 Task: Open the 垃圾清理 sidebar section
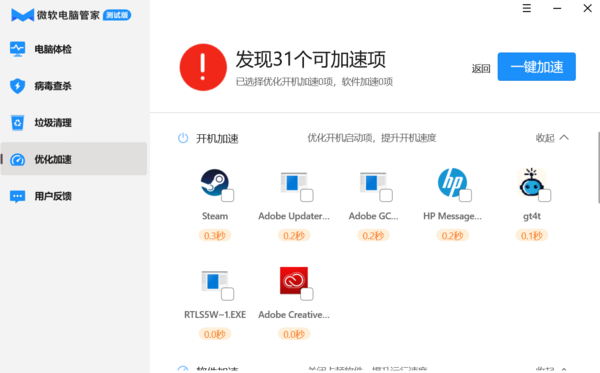[73, 122]
